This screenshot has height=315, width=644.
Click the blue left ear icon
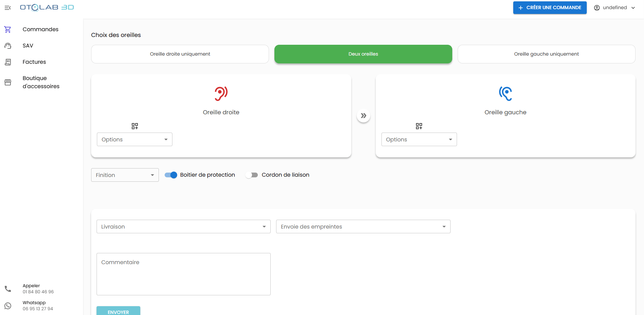tap(505, 94)
